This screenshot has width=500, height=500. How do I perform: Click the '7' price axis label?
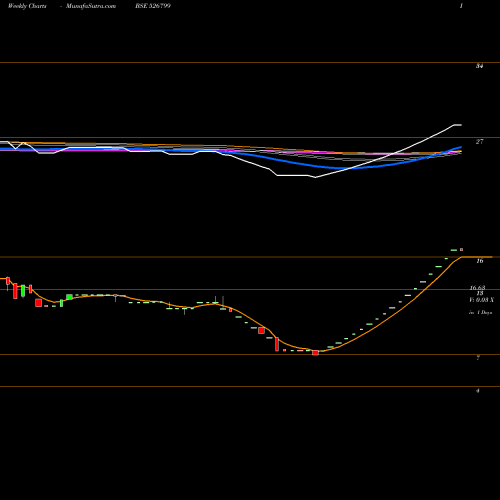[x=478, y=358]
